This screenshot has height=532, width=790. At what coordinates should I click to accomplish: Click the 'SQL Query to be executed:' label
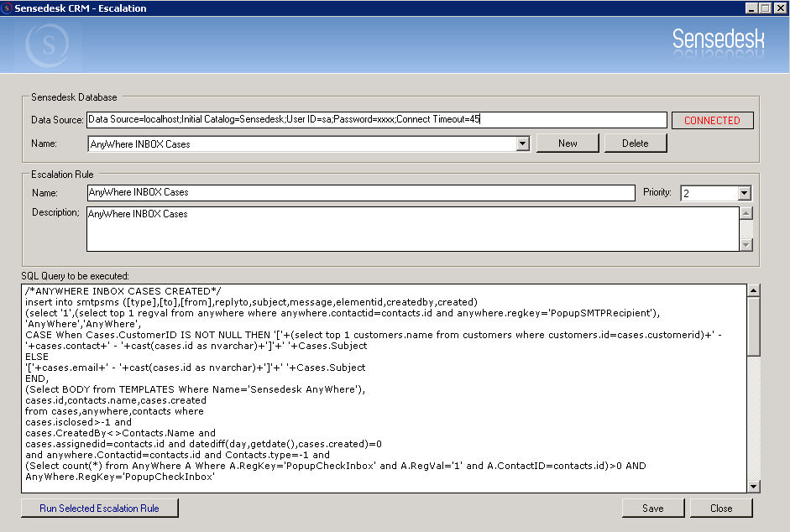75,276
